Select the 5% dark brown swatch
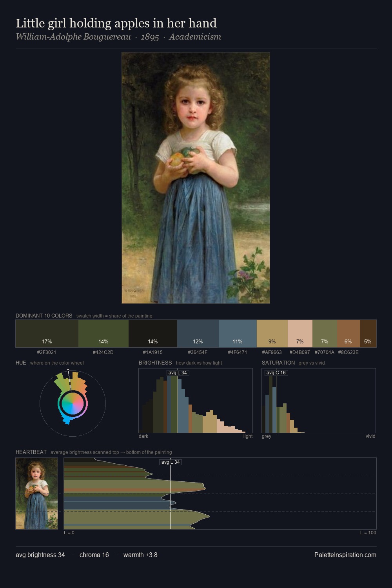This screenshot has height=588, width=392. [368, 334]
